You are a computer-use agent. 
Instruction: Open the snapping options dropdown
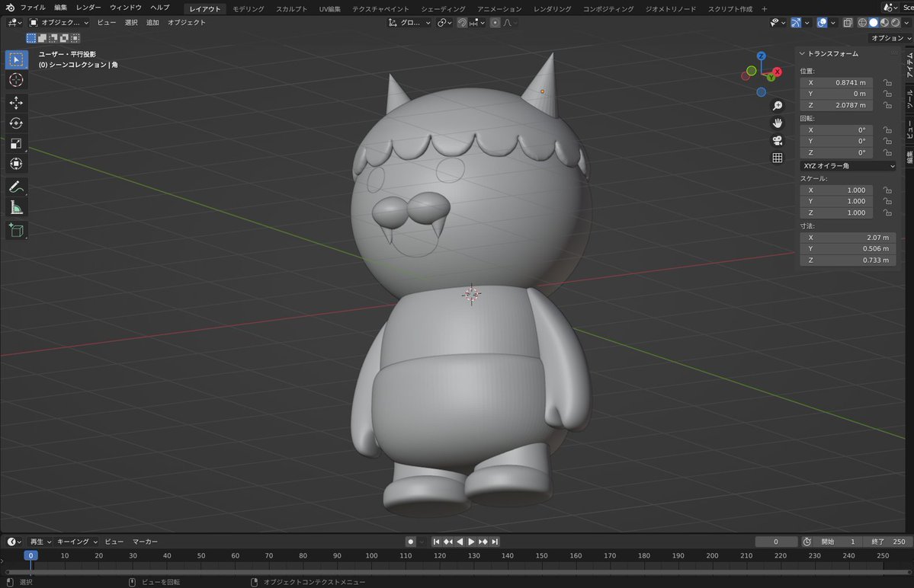(477, 23)
